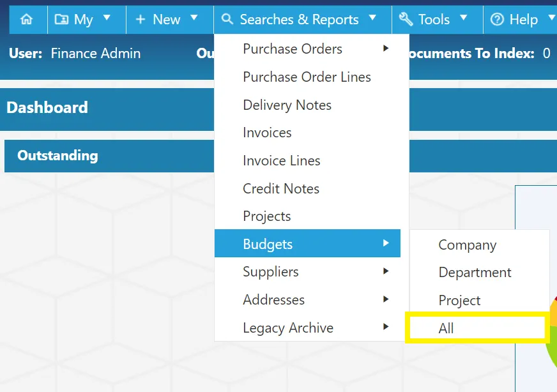Click the Tools wrench icon
Viewport: 557px width, 392px height.
(x=406, y=19)
